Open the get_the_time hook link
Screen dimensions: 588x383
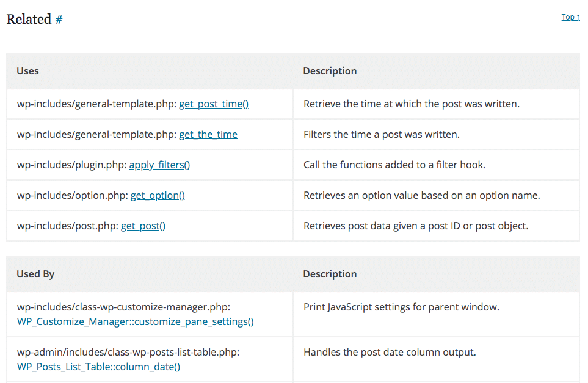point(208,134)
